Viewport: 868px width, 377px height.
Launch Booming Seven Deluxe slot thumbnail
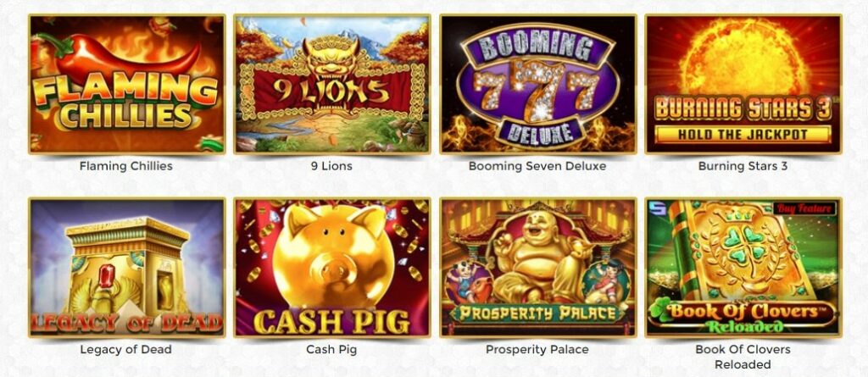click(537, 84)
